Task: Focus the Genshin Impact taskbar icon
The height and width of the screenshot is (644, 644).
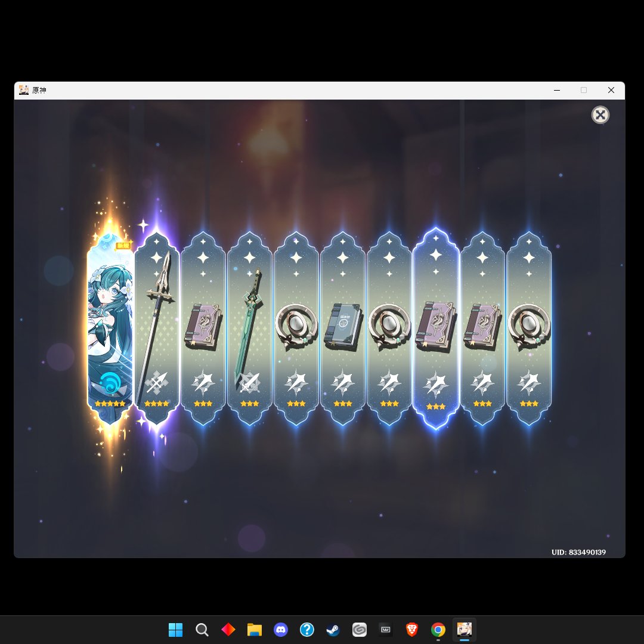Action: click(x=465, y=630)
